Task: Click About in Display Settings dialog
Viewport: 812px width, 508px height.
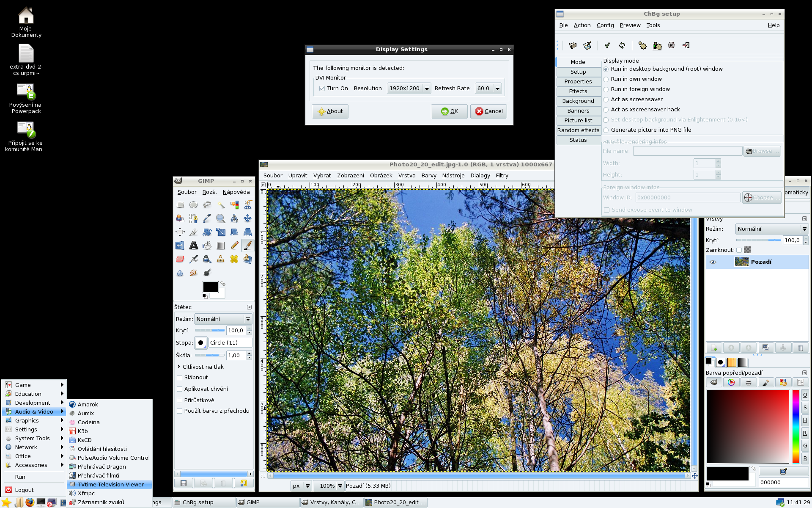Action: click(x=330, y=111)
